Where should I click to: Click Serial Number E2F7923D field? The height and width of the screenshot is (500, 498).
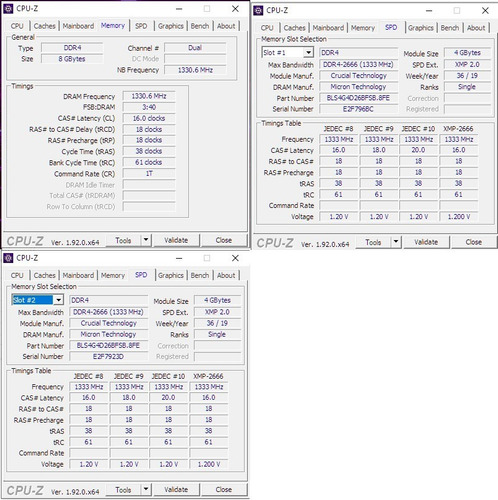click(109, 356)
